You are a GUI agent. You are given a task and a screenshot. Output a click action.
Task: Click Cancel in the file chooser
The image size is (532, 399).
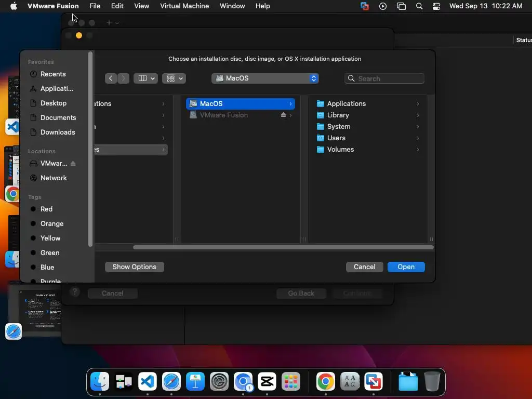click(x=364, y=267)
